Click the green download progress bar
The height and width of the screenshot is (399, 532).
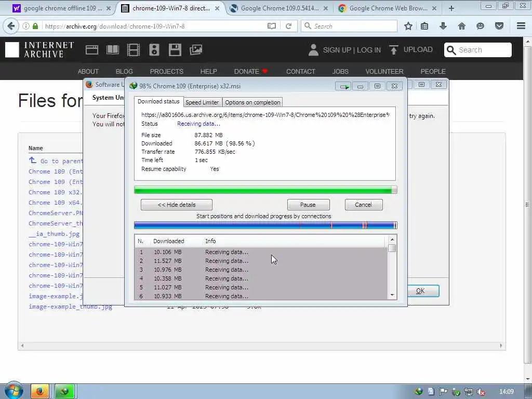[265, 190]
